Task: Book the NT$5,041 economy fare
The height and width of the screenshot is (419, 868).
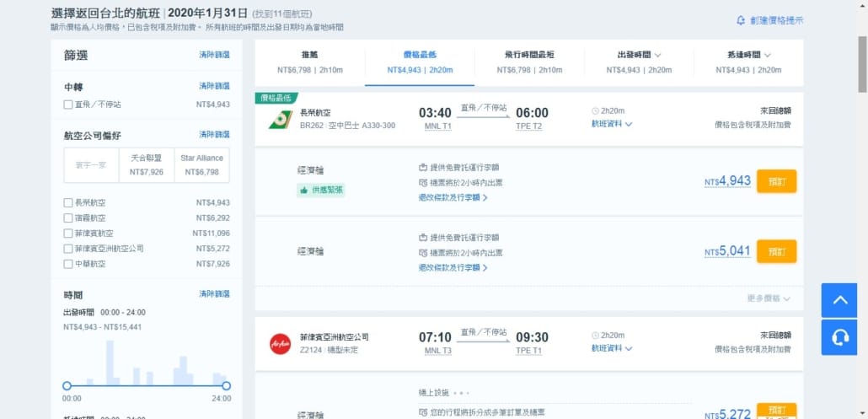Action: (777, 251)
